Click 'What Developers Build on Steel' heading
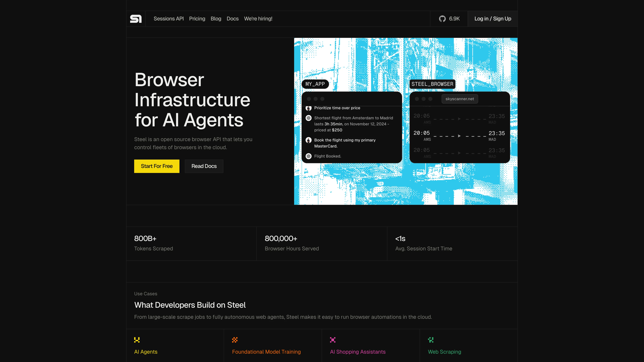644x362 pixels. point(190,305)
